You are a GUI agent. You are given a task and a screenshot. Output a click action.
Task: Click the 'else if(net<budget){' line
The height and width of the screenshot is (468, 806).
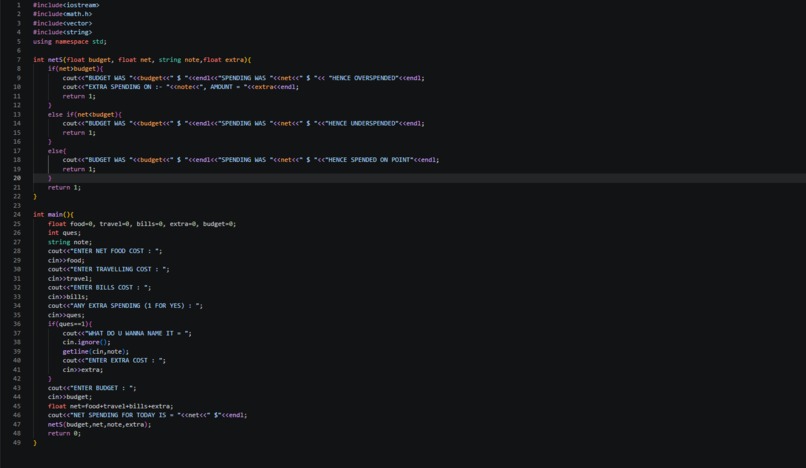click(85, 115)
